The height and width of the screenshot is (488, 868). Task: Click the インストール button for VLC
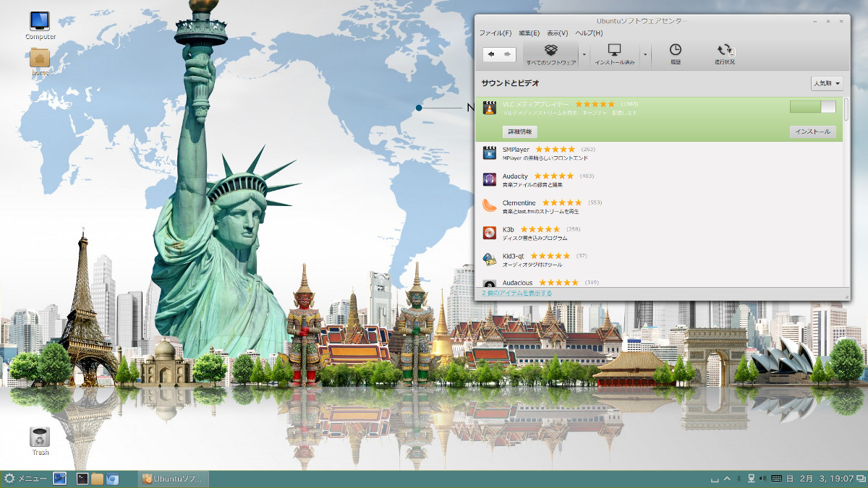[812, 132]
